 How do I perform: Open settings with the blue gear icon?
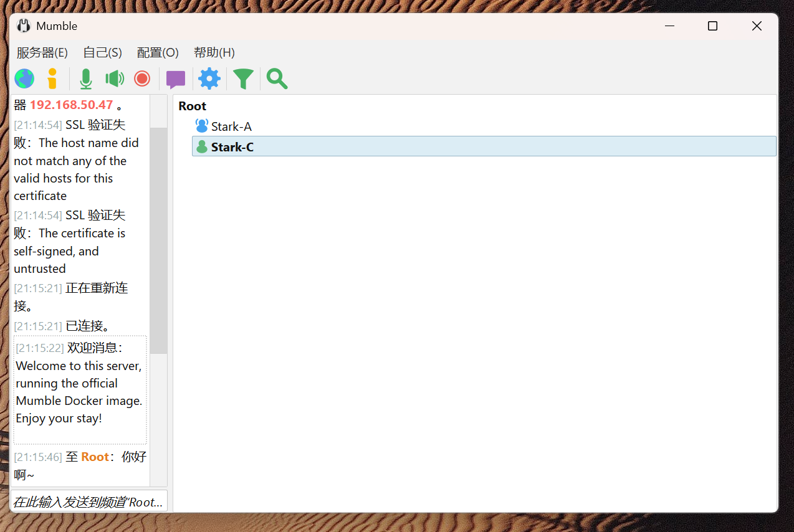(x=209, y=78)
